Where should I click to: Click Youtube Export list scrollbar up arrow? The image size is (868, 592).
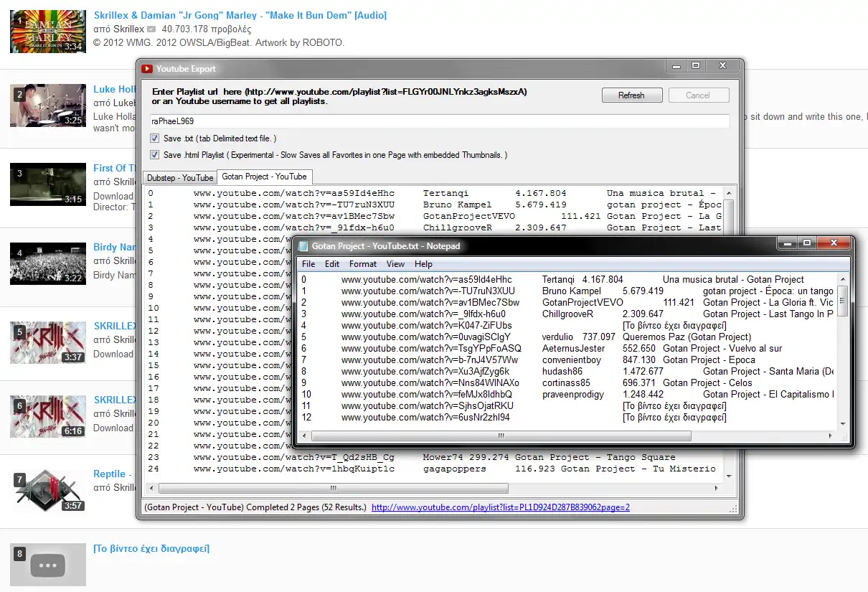(x=729, y=192)
